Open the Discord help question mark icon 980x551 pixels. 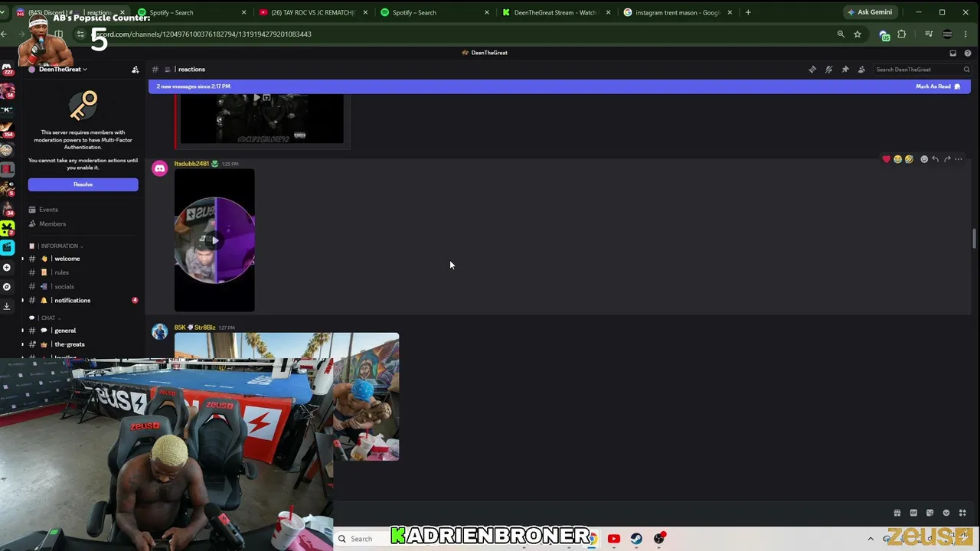(x=968, y=53)
